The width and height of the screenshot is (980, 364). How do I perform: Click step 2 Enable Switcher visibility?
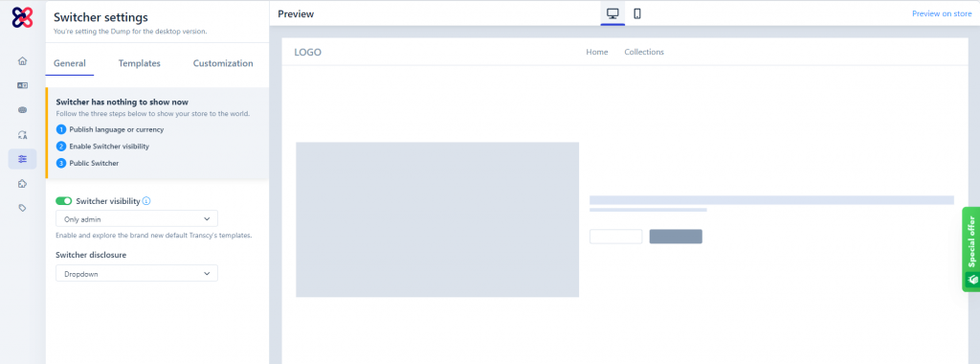[x=103, y=147]
